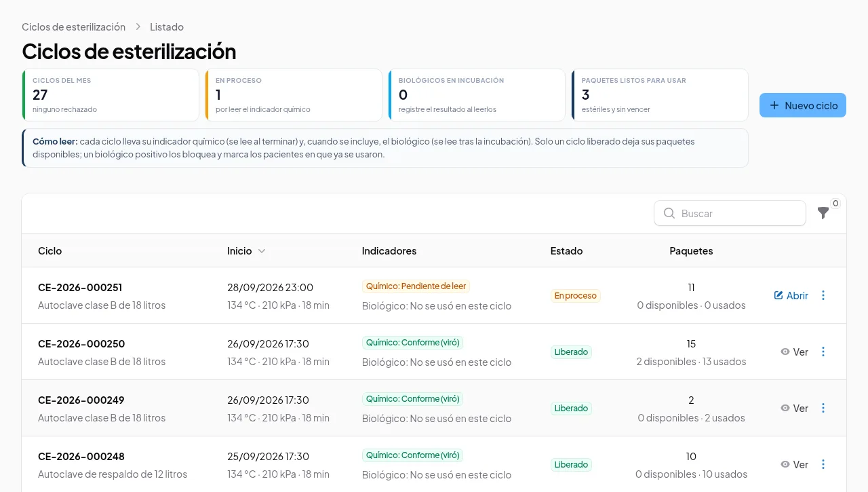
Task: Click the search magnifier icon
Action: pyautogui.click(x=669, y=213)
